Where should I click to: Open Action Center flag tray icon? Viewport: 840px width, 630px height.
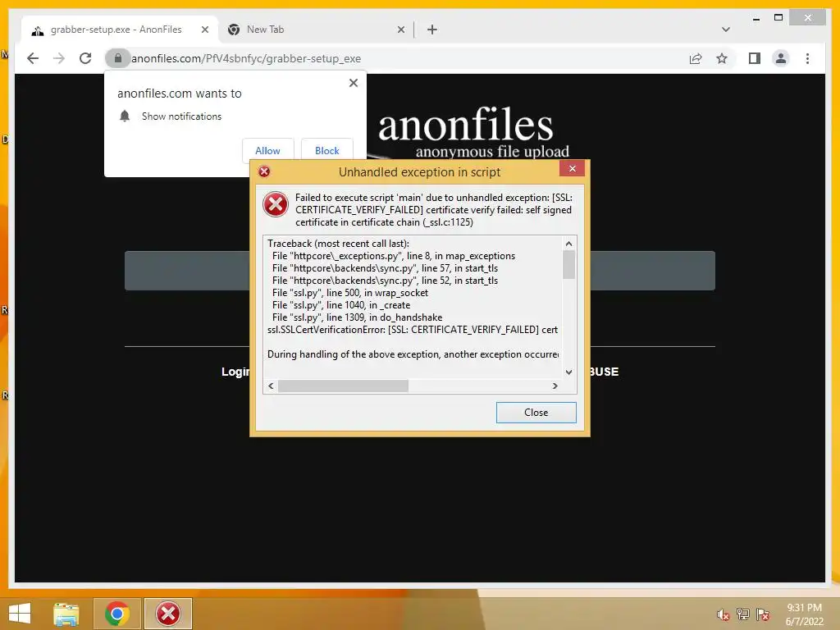click(x=763, y=614)
